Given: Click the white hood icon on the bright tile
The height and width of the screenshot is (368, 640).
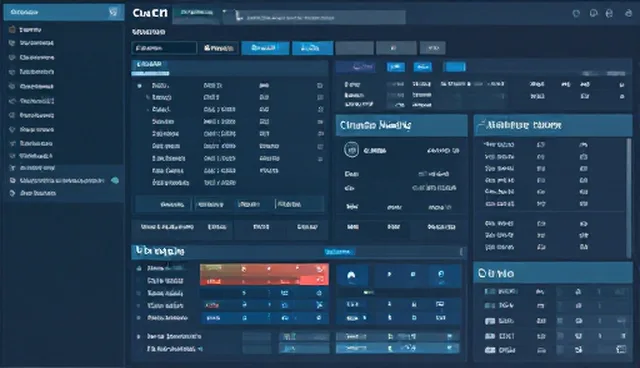Looking at the screenshot, I should coord(351,276).
